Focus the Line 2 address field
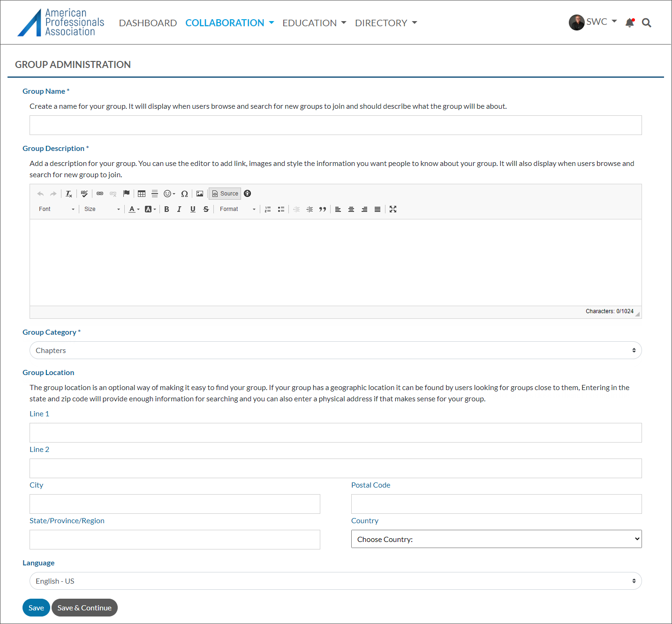This screenshot has height=624, width=672. [336, 468]
